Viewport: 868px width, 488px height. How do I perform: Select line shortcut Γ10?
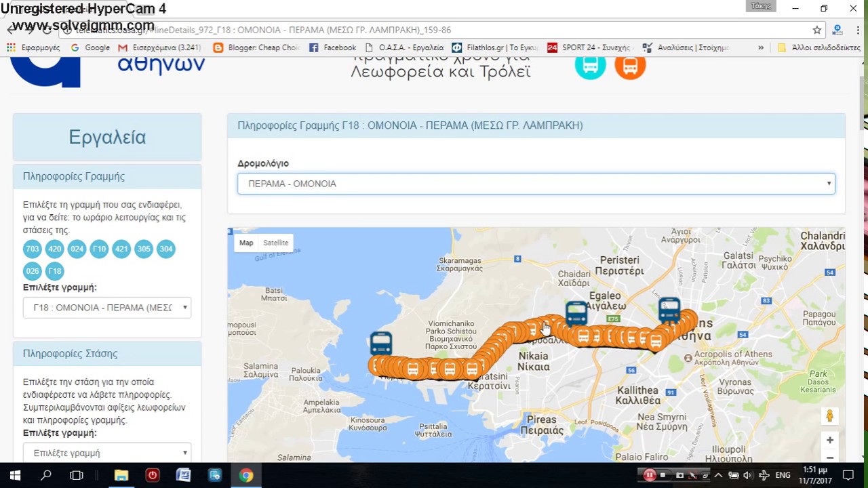click(x=100, y=249)
